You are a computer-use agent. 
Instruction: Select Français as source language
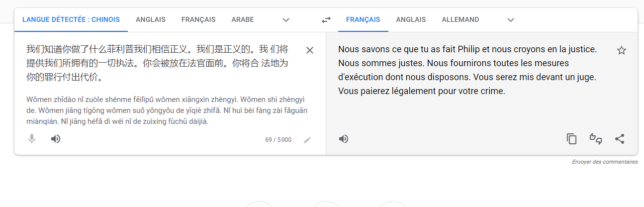click(x=198, y=20)
